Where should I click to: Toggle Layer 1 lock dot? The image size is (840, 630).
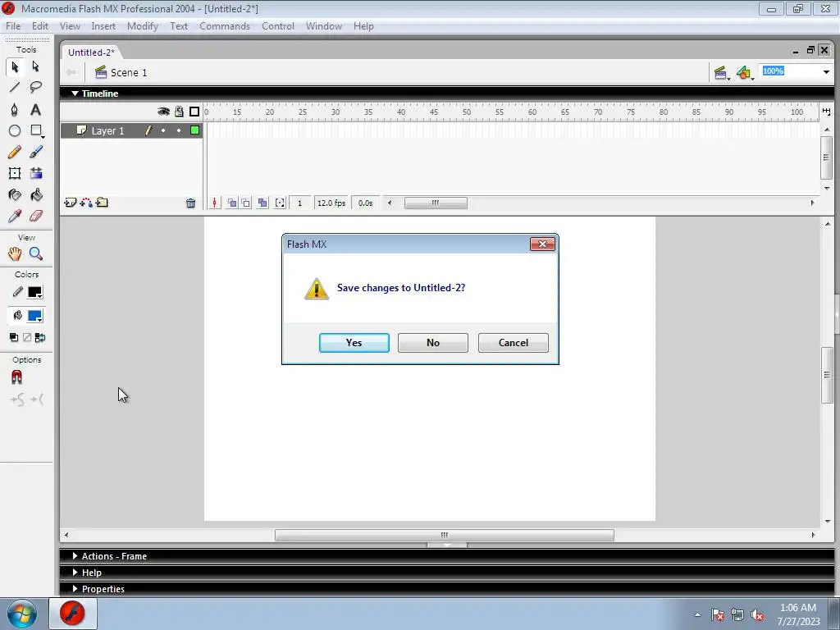click(179, 130)
